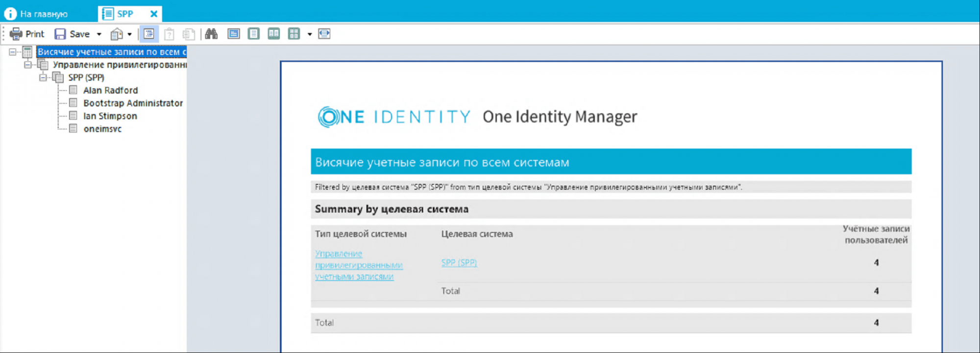Select Управление привилегированными in the tree
This screenshot has height=353, width=980.
pyautogui.click(x=120, y=65)
